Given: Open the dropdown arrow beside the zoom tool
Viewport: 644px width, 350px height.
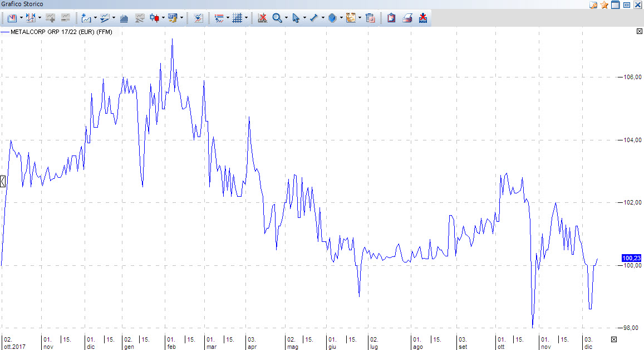Looking at the screenshot, I should click(286, 18).
